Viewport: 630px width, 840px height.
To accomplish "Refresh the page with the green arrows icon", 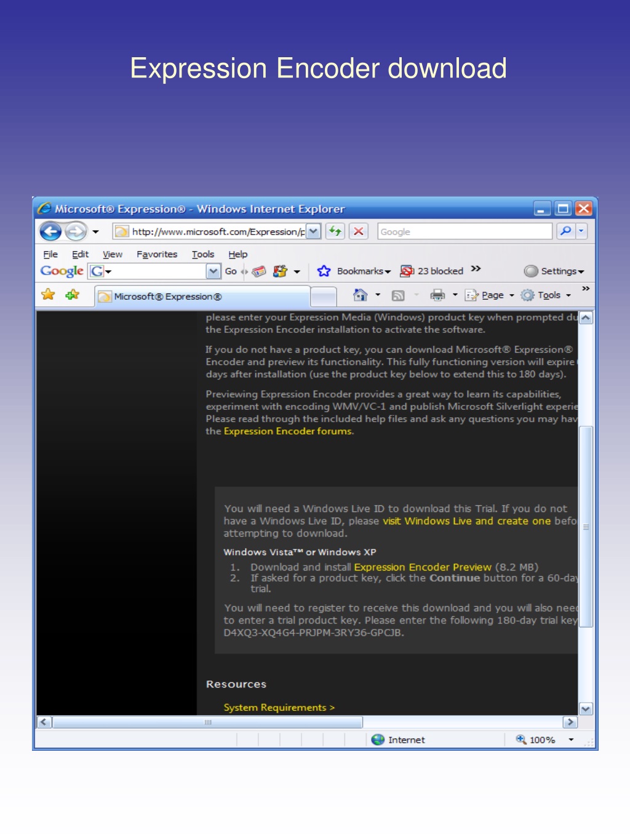I will 335,231.
